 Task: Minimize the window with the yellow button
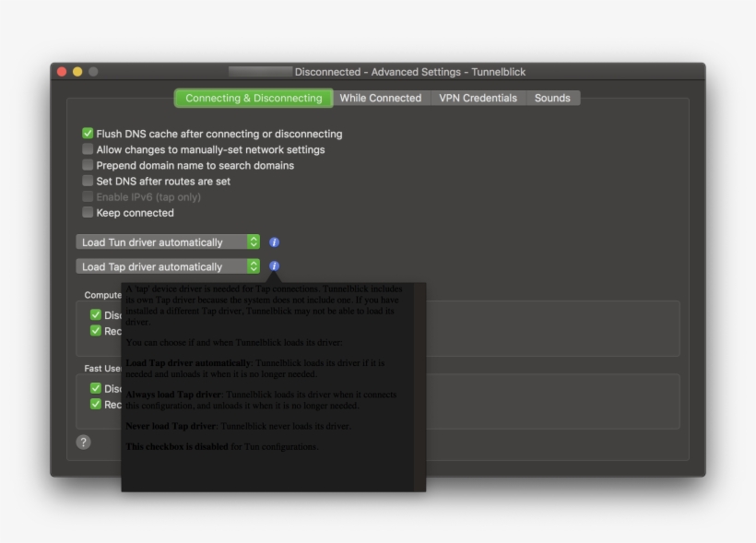click(77, 72)
